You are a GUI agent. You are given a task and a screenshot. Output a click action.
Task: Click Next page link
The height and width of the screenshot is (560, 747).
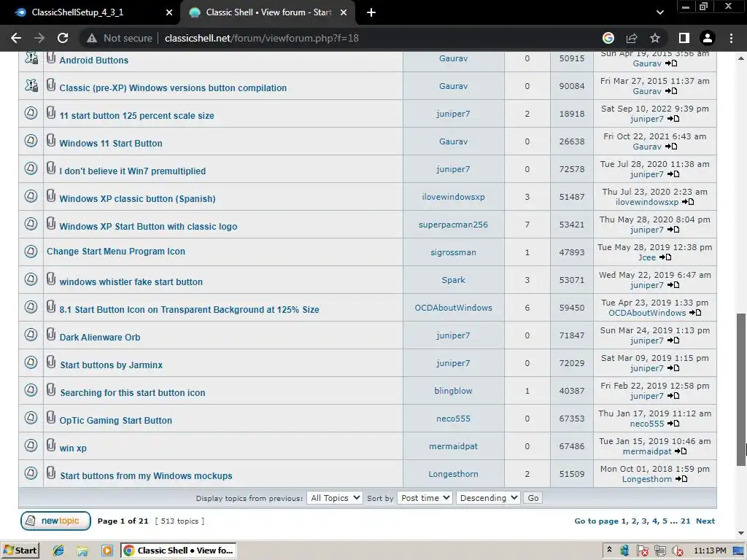705,521
